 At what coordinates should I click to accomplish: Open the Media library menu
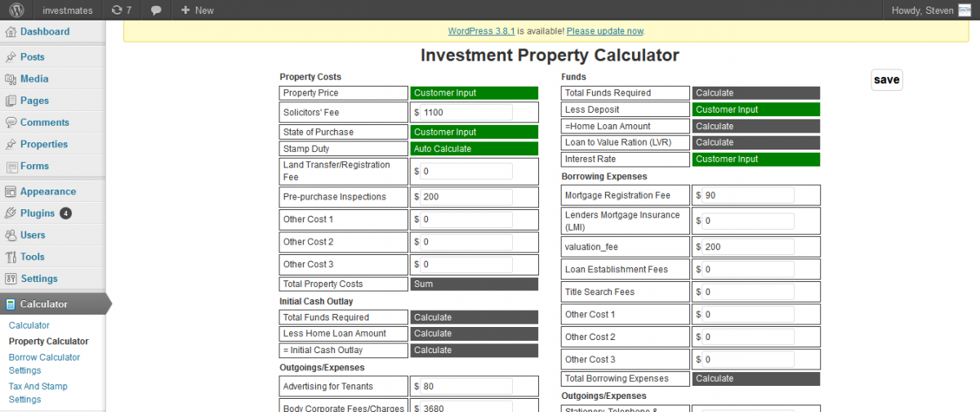(x=34, y=79)
